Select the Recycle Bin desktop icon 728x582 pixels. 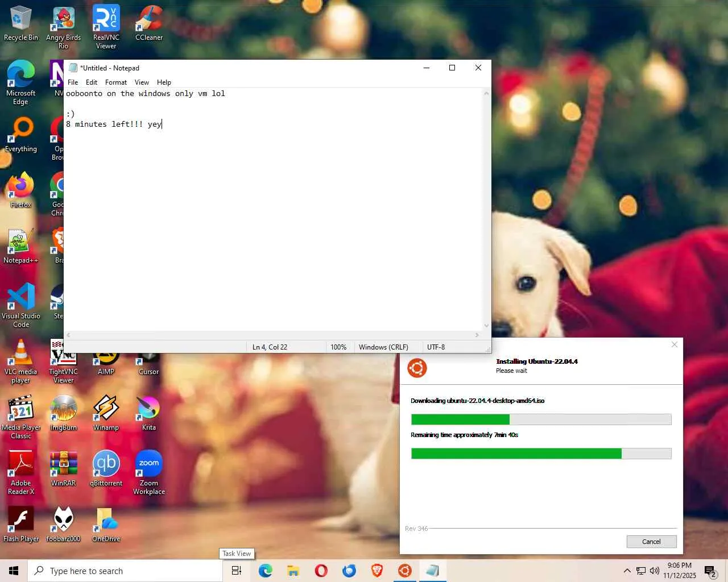(21, 23)
